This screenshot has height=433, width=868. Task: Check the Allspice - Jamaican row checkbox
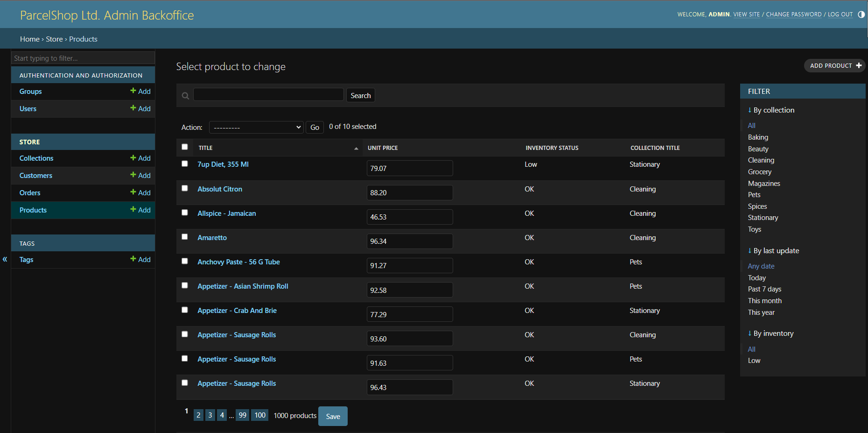tap(185, 213)
